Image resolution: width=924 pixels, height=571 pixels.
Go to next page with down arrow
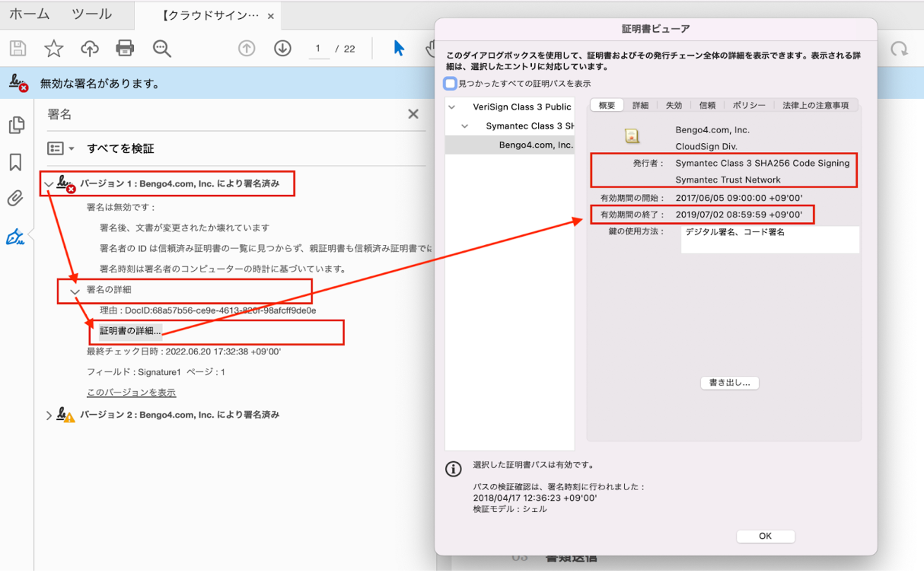(x=282, y=48)
